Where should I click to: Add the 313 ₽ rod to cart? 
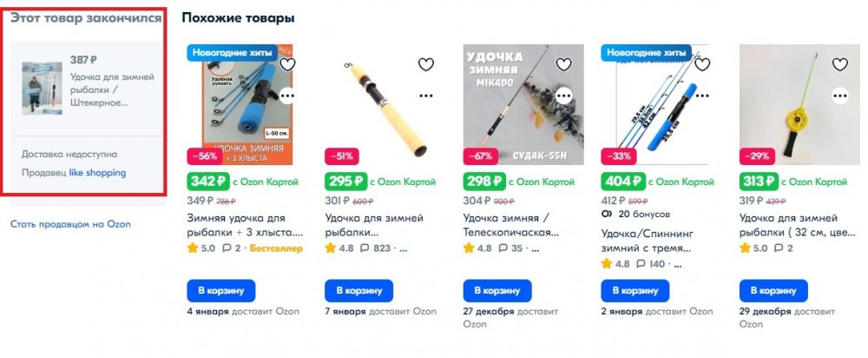click(x=773, y=291)
